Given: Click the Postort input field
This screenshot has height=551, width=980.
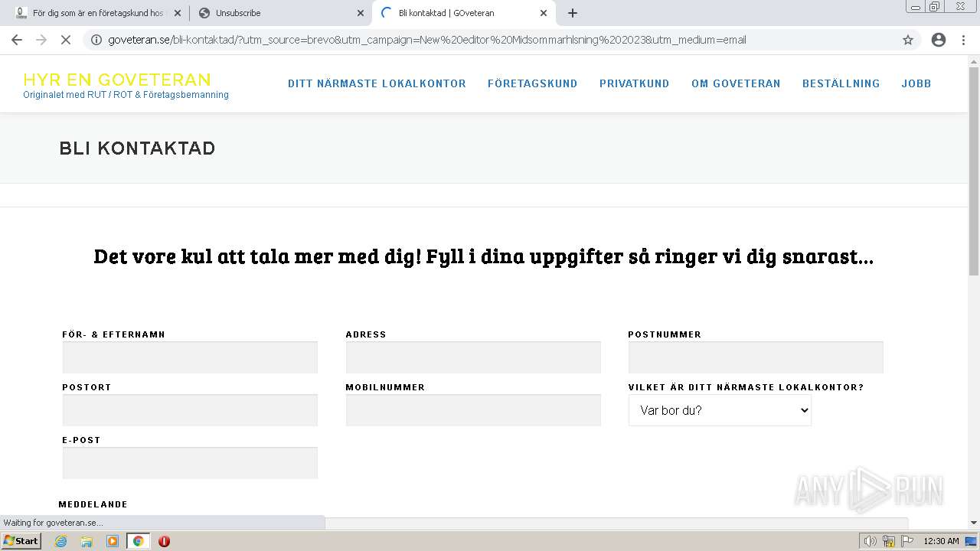Looking at the screenshot, I should click(x=190, y=410).
